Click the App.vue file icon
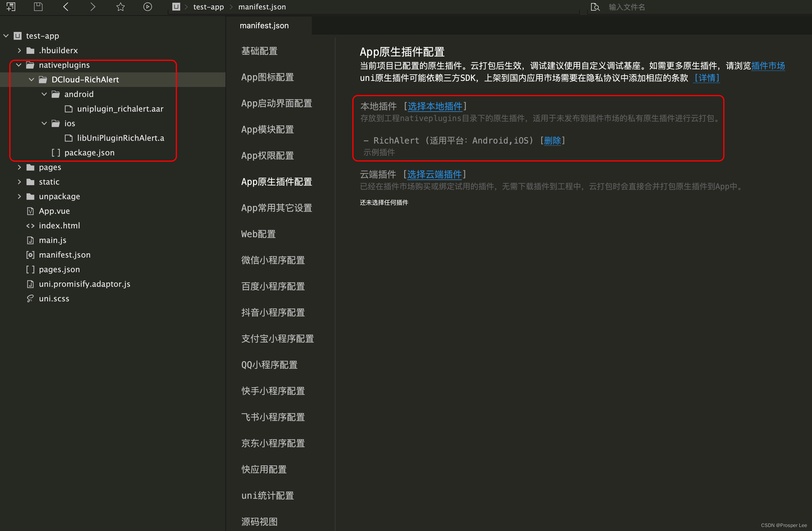 [30, 211]
